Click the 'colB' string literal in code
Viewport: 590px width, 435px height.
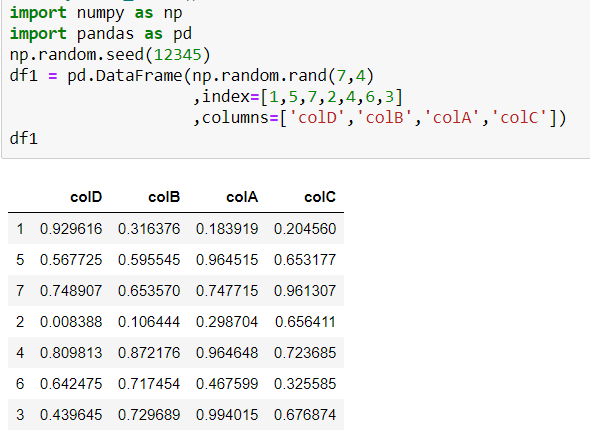[385, 118]
